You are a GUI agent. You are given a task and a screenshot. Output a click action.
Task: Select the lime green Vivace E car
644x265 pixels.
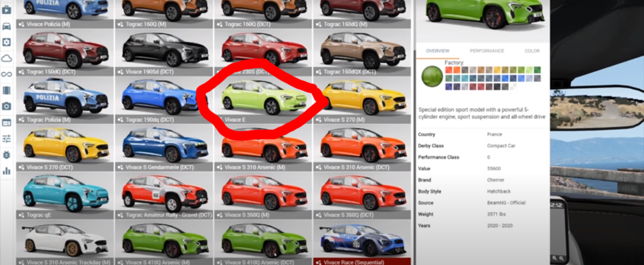click(x=263, y=100)
